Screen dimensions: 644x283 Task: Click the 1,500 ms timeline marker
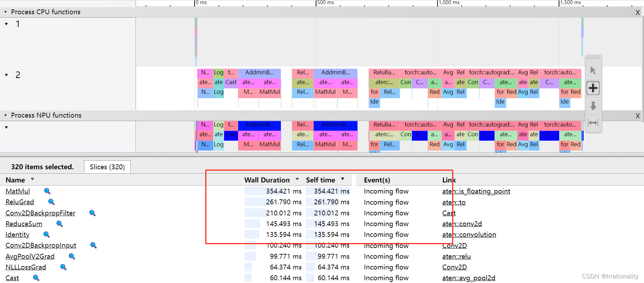click(570, 3)
